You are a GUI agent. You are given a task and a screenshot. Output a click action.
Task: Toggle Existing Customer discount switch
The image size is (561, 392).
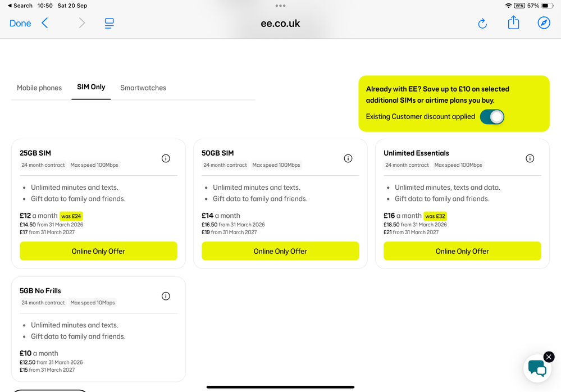tap(492, 117)
